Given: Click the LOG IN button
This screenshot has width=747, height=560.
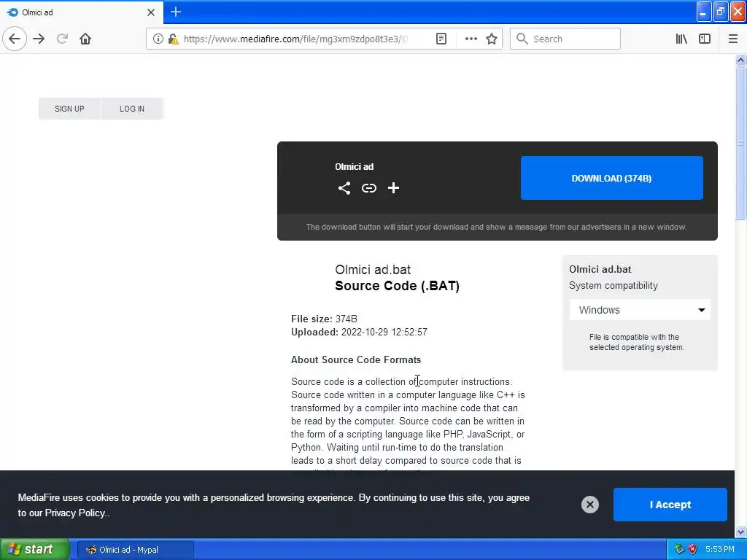Looking at the screenshot, I should coord(132,109).
